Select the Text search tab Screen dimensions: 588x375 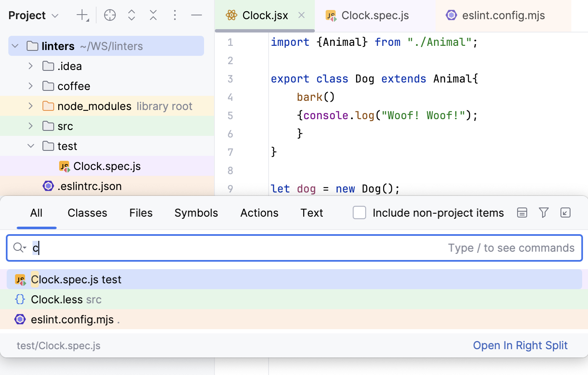click(x=312, y=213)
